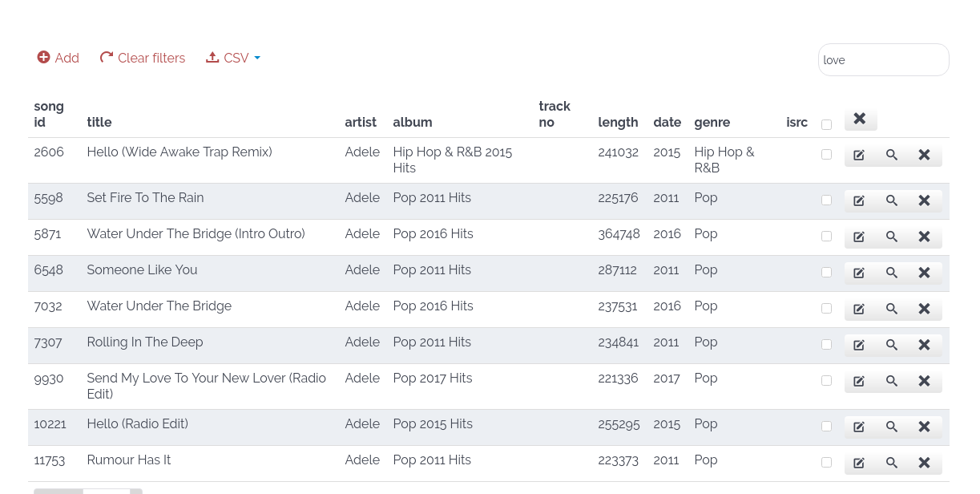Sort by the title column header

point(99,122)
